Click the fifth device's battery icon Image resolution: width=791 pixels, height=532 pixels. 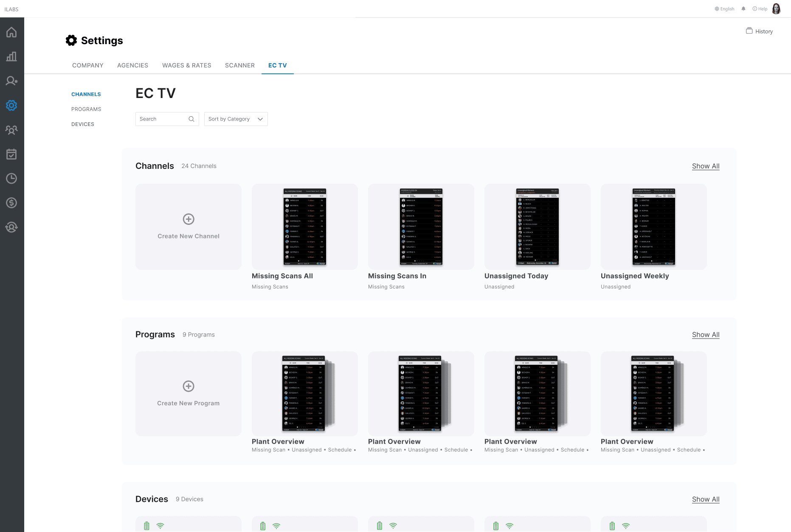[612, 526]
